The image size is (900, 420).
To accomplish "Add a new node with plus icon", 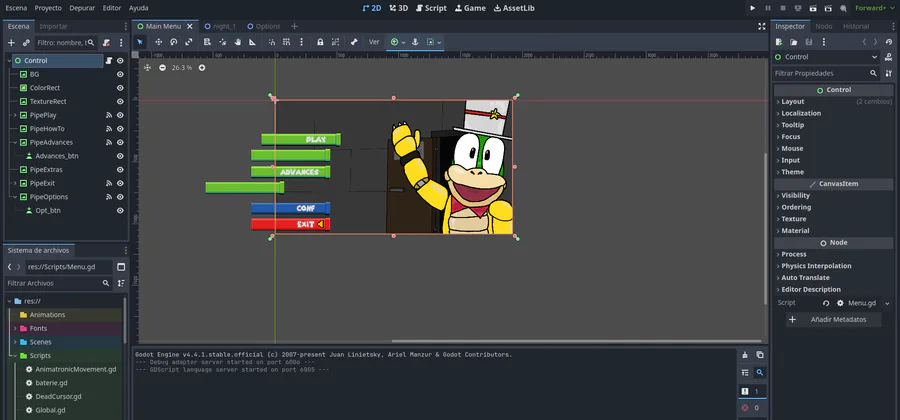I will [11, 42].
